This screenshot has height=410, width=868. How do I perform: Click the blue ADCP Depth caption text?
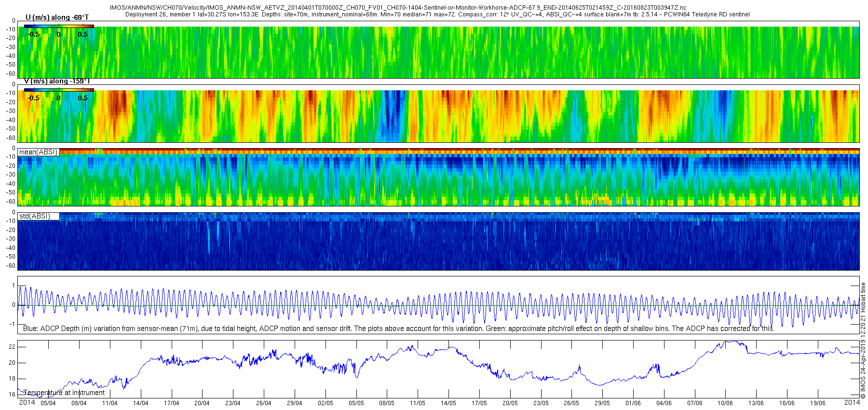[x=398, y=328]
